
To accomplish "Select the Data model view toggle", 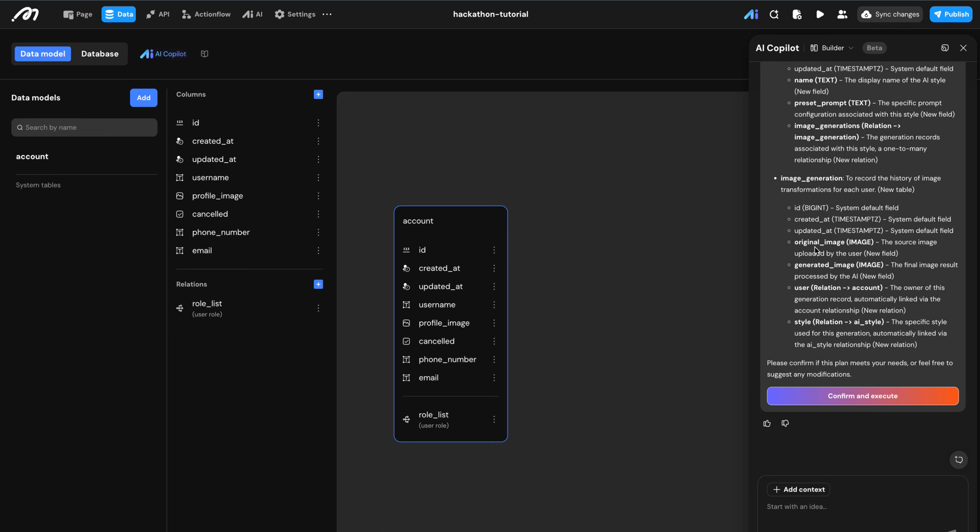I will click(x=43, y=54).
